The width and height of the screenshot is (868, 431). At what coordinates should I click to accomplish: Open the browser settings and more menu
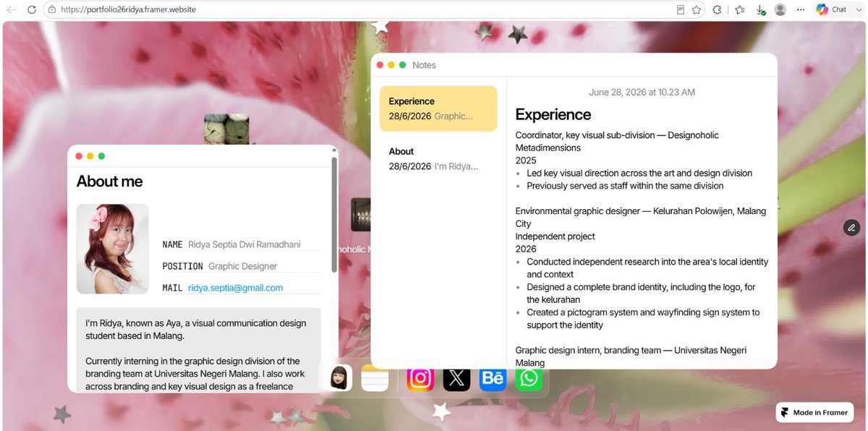[800, 10]
